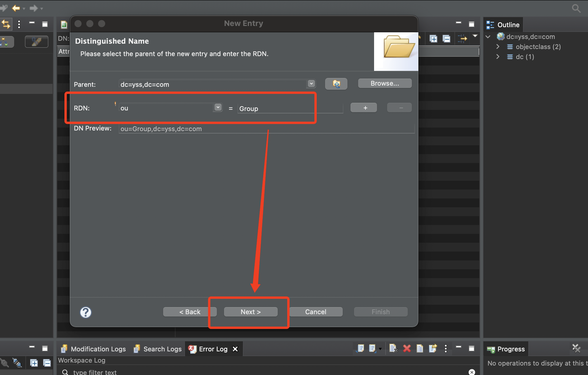
Task: Click the red X delete log icon
Action: (407, 349)
